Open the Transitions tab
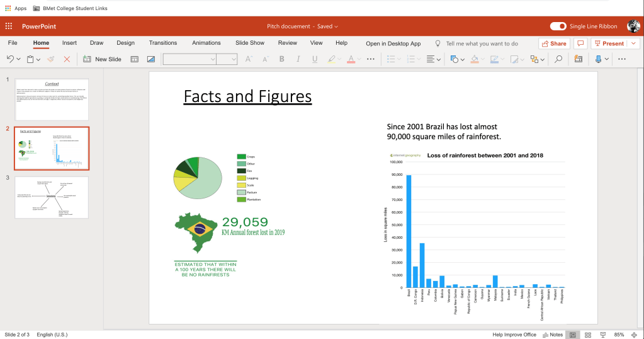Screen dimensions: 644x339 [x=163, y=43]
